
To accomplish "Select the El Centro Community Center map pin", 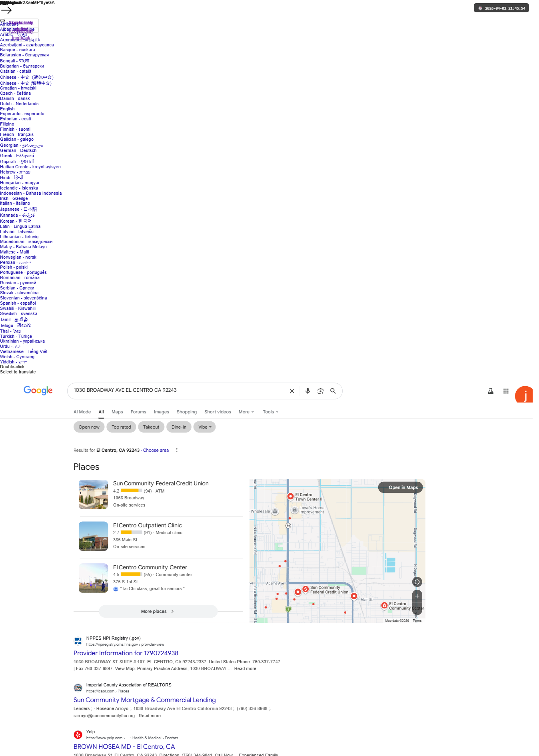I will pos(384,606).
